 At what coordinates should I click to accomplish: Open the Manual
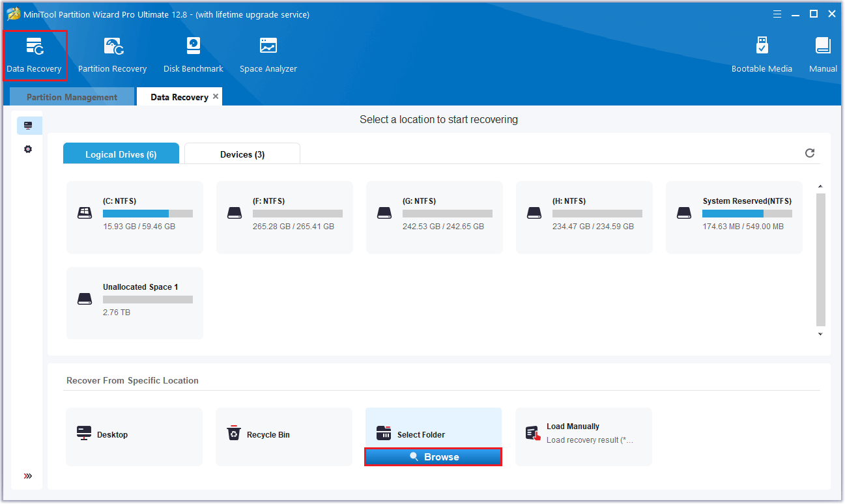tap(823, 55)
